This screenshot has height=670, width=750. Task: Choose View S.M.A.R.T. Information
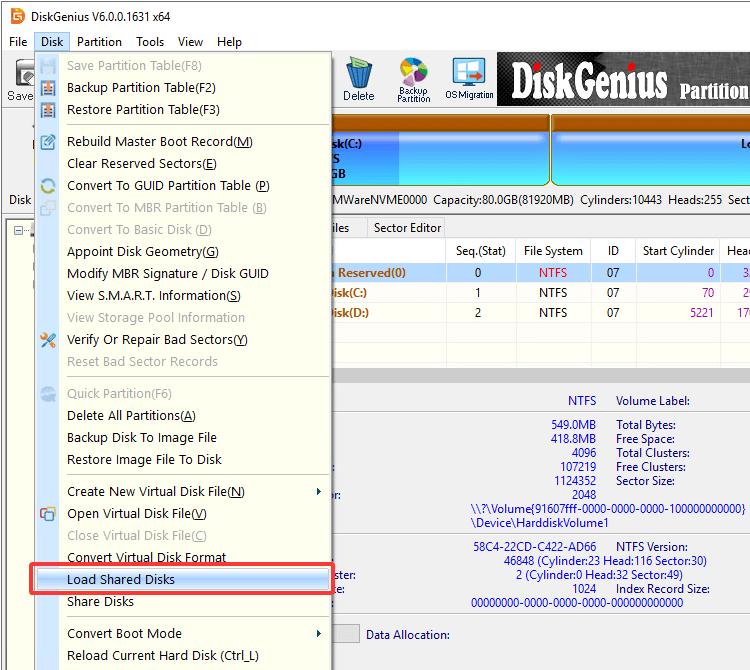coord(153,296)
